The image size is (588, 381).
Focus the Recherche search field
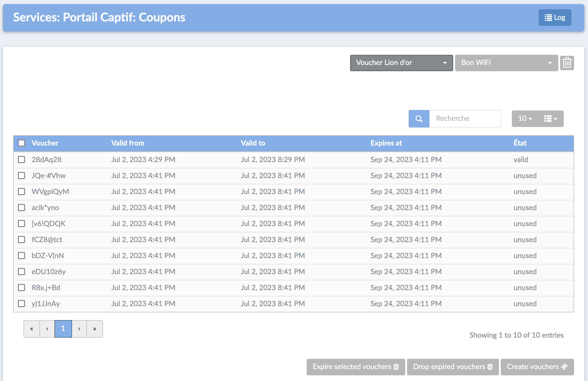465,118
